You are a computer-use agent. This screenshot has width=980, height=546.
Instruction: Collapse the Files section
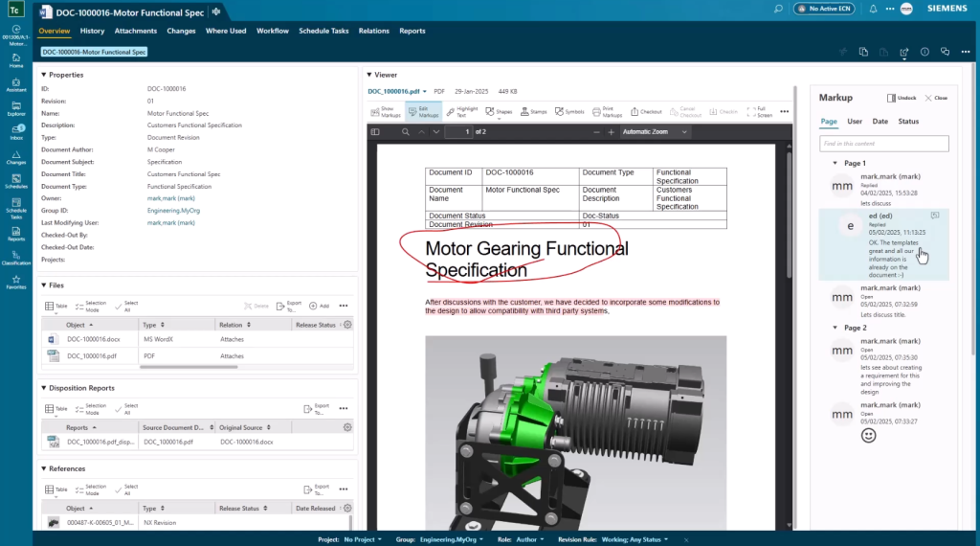(x=44, y=285)
